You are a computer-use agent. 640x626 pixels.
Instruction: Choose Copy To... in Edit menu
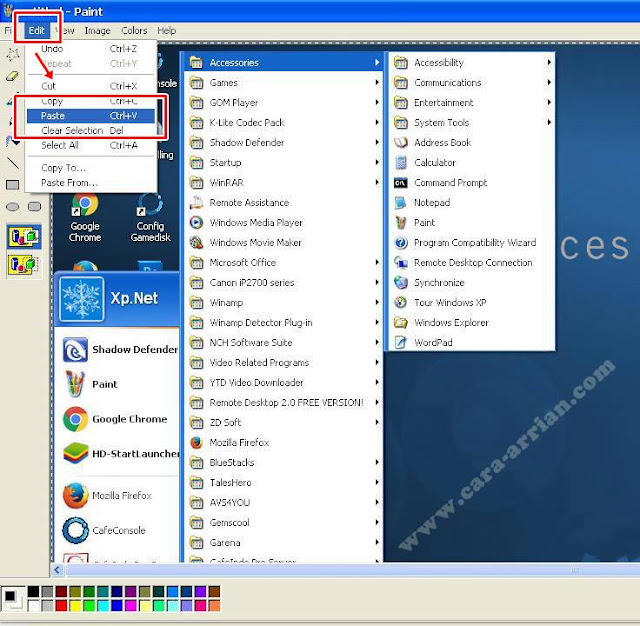[x=91, y=168]
